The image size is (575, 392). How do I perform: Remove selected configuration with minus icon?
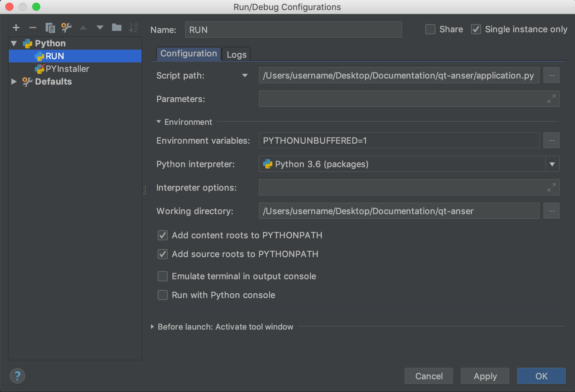(33, 28)
